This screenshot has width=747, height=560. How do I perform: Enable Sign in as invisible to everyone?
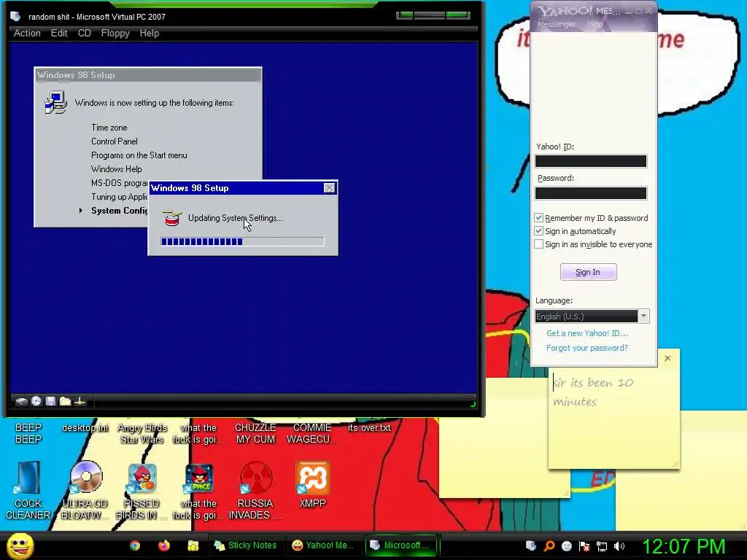[539, 244]
